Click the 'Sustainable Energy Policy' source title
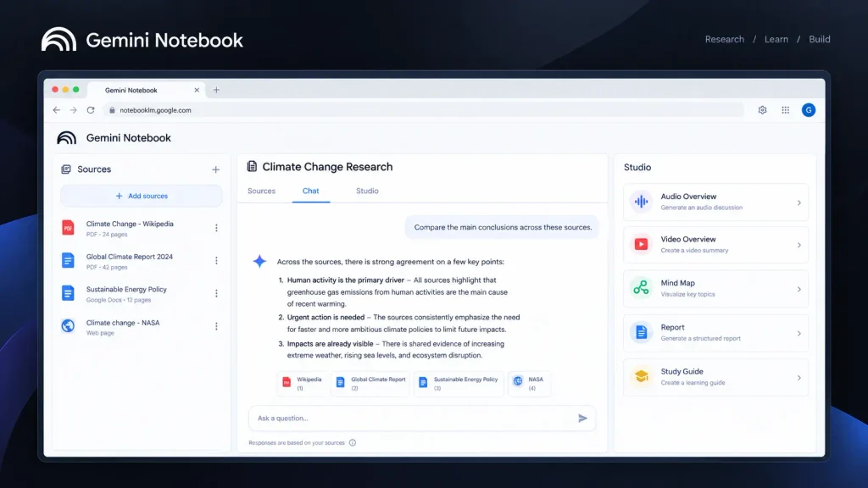This screenshot has height=488, width=868. (x=126, y=290)
